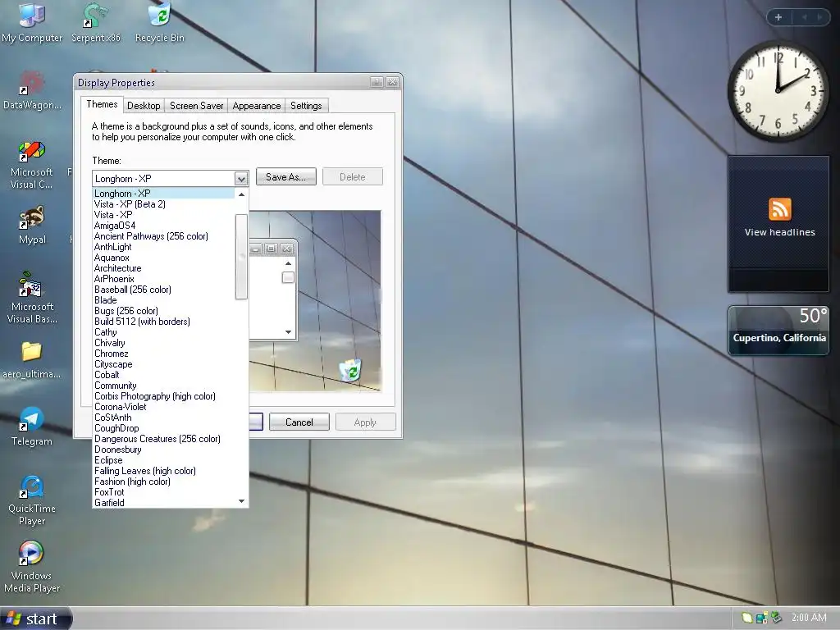Screen dimensions: 840x630
Task: Launch Windows Media Player icon
Action: pos(32,567)
